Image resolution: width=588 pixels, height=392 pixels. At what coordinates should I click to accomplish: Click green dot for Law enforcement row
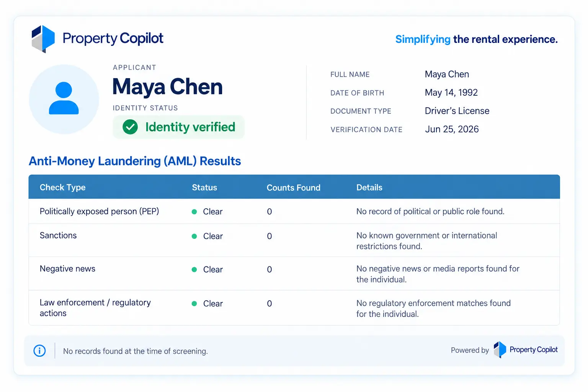click(x=194, y=304)
